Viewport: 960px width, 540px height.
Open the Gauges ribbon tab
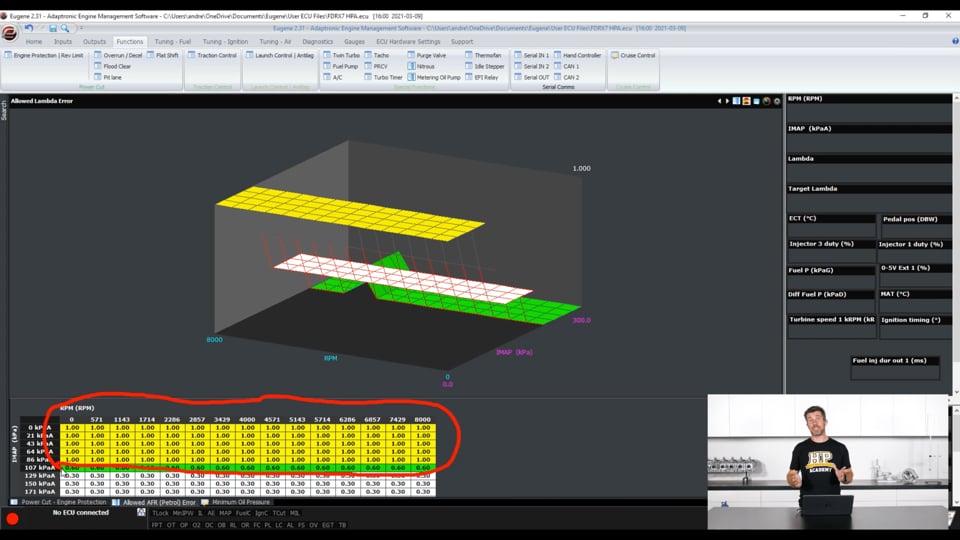point(354,42)
